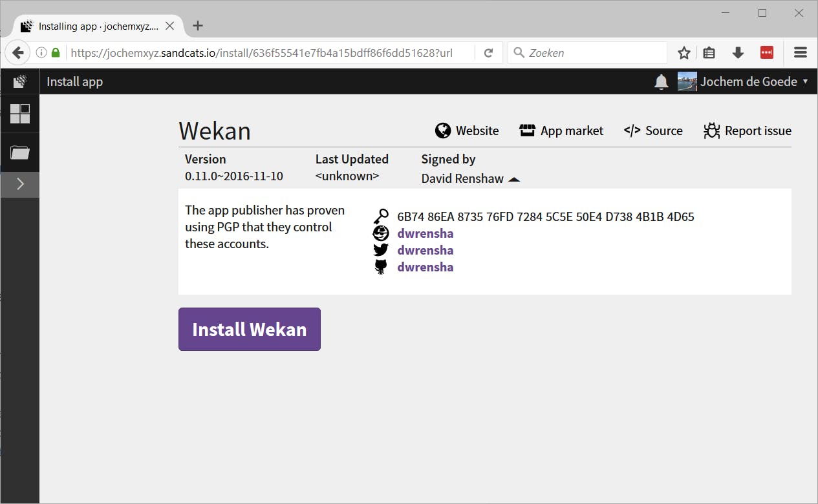Go to the App market link
The image size is (818, 504).
click(561, 131)
